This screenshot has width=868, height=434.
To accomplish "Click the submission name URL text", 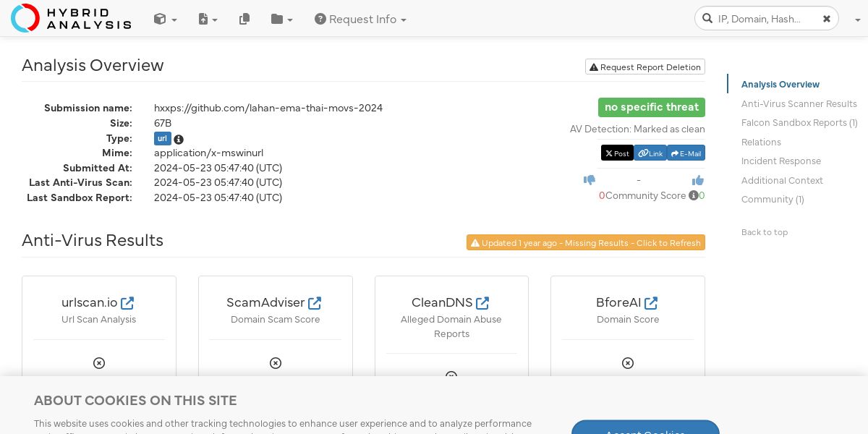I will pyautogui.click(x=268, y=109).
